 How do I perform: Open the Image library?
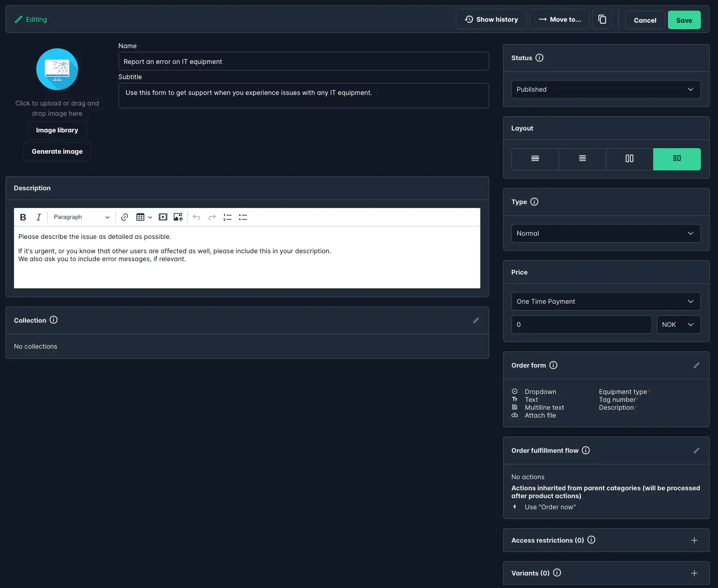coord(57,130)
